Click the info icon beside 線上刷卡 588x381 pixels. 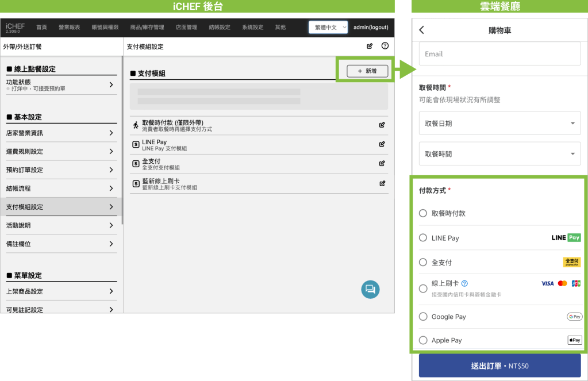point(464,283)
